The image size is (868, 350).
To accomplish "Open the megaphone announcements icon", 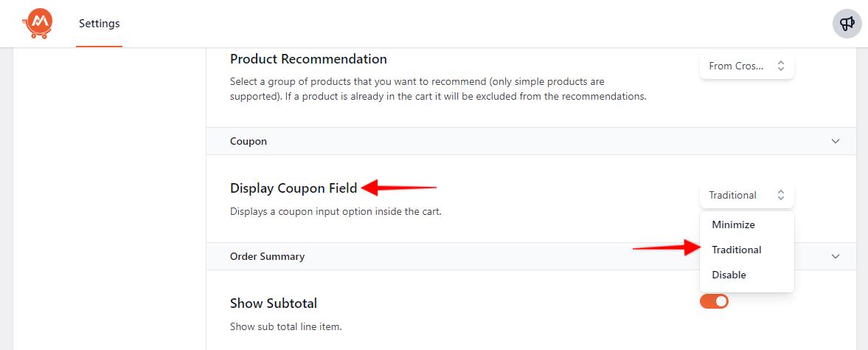I will coord(847,24).
